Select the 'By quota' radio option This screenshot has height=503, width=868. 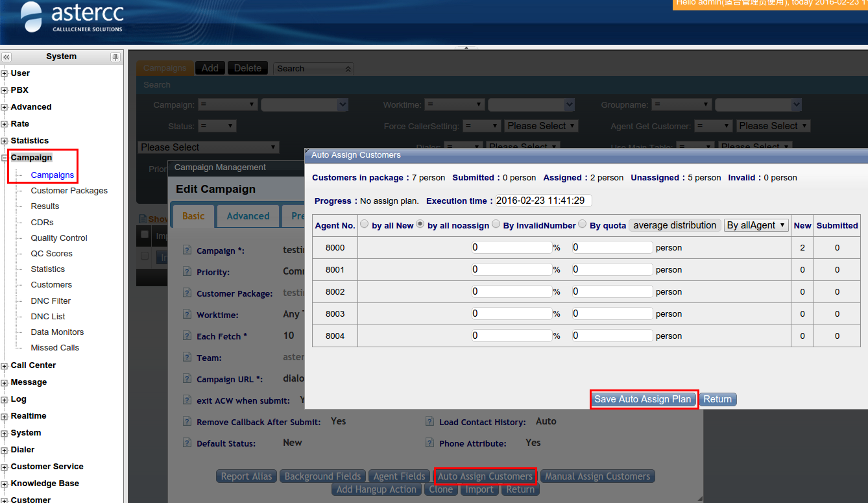point(582,225)
